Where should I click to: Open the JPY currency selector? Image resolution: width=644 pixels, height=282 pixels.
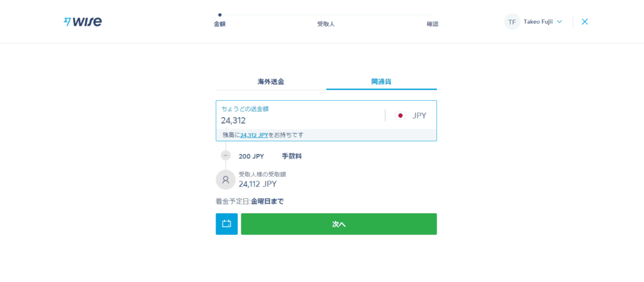[x=411, y=116]
